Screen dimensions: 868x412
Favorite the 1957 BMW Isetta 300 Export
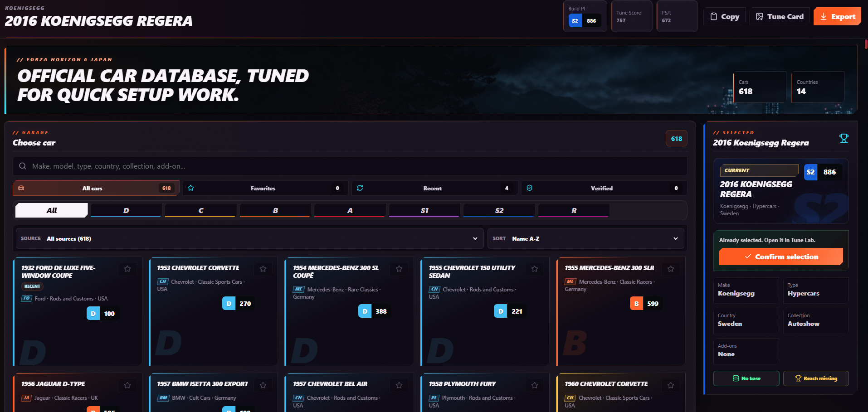click(x=263, y=385)
